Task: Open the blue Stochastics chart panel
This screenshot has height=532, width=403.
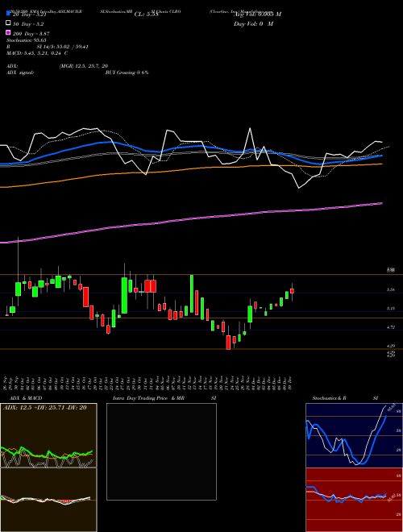Action: pyautogui.click(x=354, y=435)
